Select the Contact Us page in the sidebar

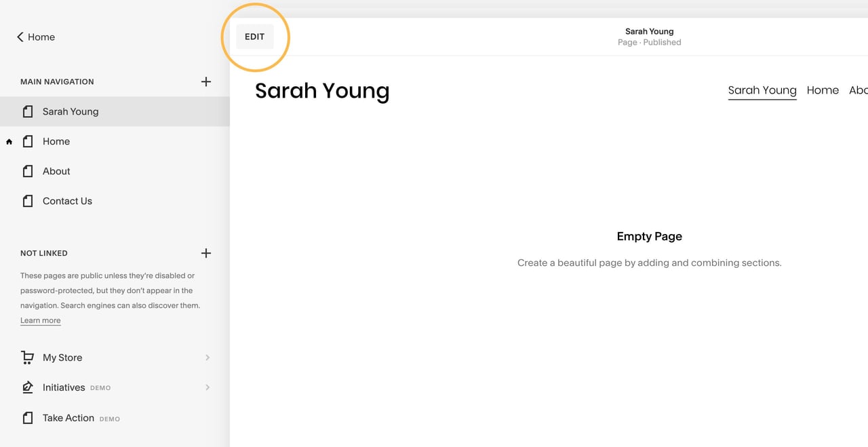pos(67,201)
